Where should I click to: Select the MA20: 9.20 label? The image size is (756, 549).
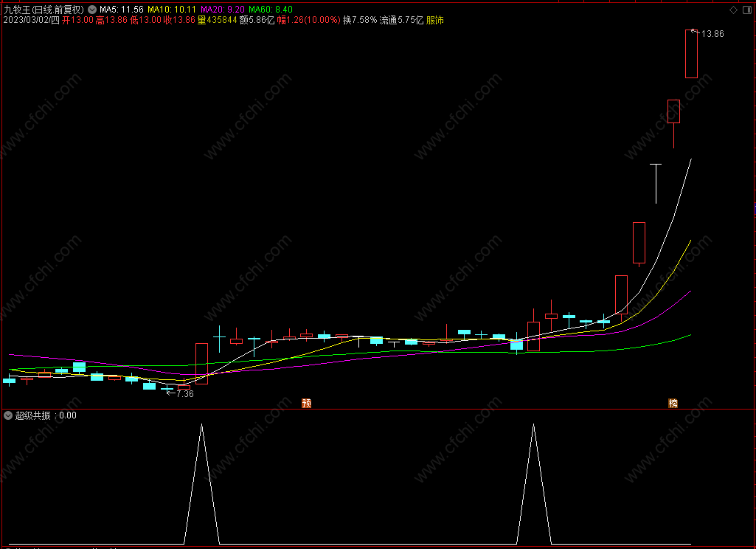tap(223, 10)
